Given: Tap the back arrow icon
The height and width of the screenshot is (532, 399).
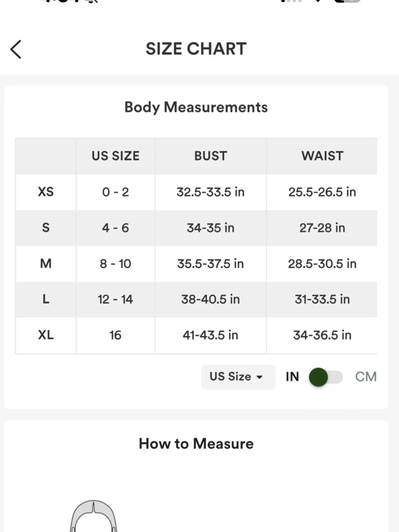Looking at the screenshot, I should pyautogui.click(x=16, y=49).
